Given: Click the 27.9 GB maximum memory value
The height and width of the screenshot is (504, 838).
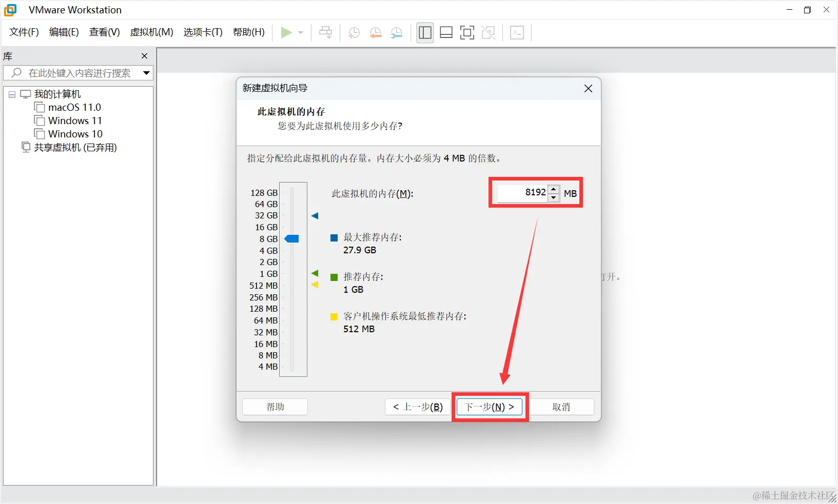Looking at the screenshot, I should click(360, 250).
